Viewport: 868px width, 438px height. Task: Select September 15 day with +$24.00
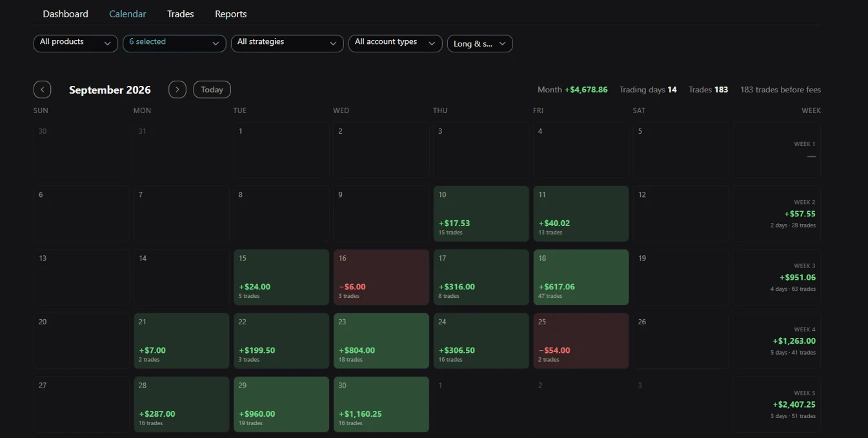click(281, 277)
